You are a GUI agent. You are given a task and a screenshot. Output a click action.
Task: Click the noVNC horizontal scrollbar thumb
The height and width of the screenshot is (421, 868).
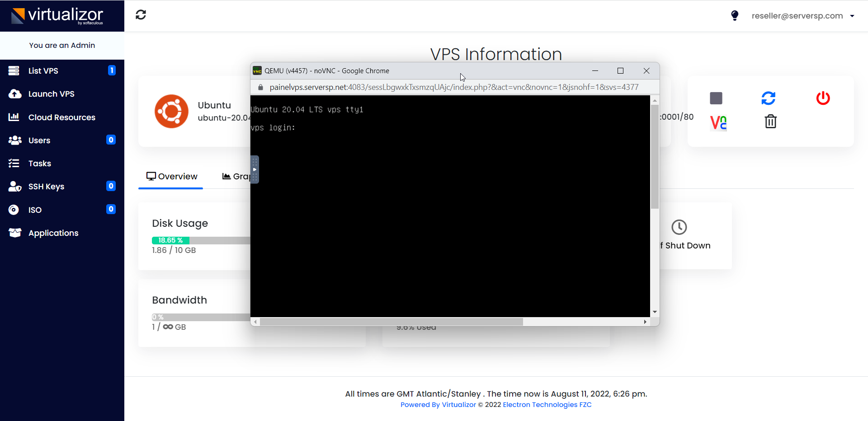pyautogui.click(x=392, y=322)
